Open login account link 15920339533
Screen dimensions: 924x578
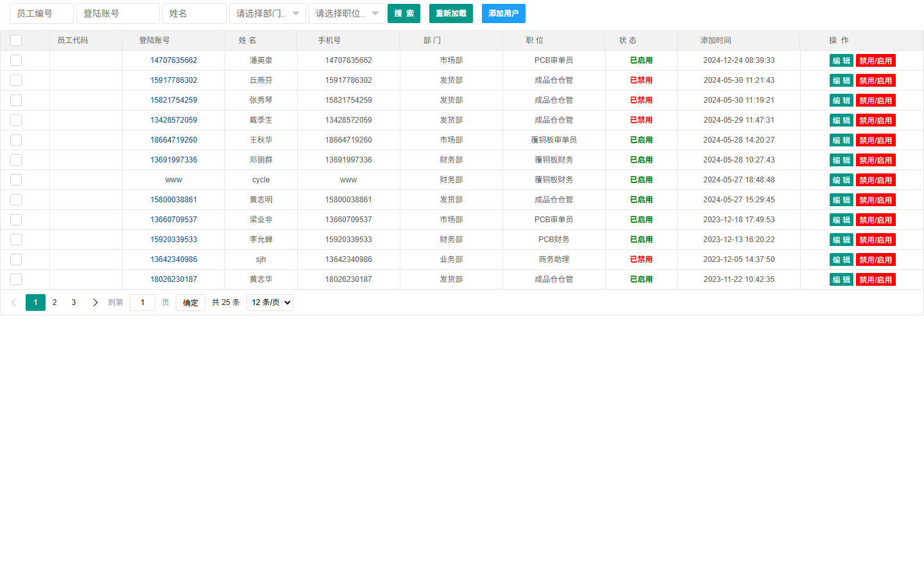174,240
